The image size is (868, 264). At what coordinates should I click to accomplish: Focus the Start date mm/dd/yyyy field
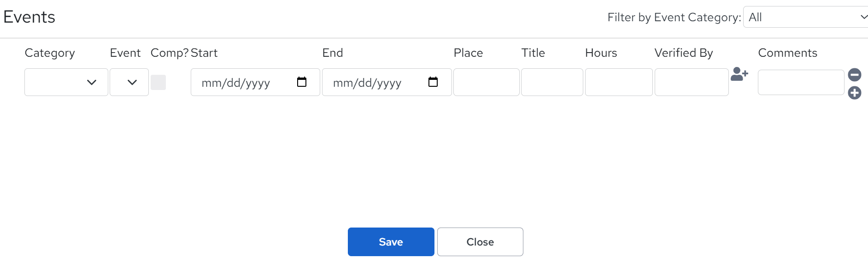tap(255, 82)
